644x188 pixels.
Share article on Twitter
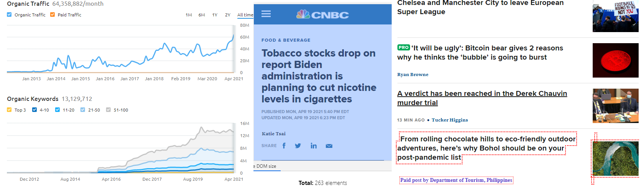click(298, 146)
